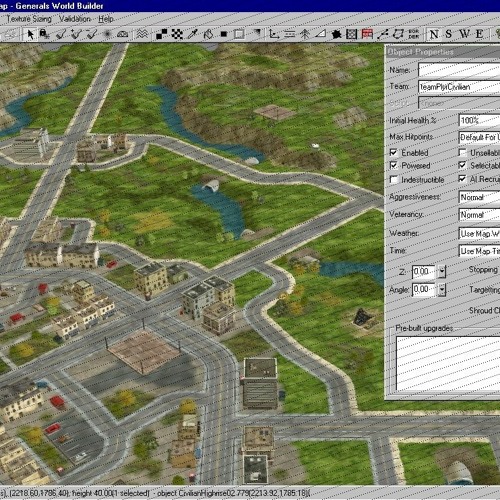The image size is (500, 500).
Task: Click the Object Properties title bar
Action: [443, 52]
